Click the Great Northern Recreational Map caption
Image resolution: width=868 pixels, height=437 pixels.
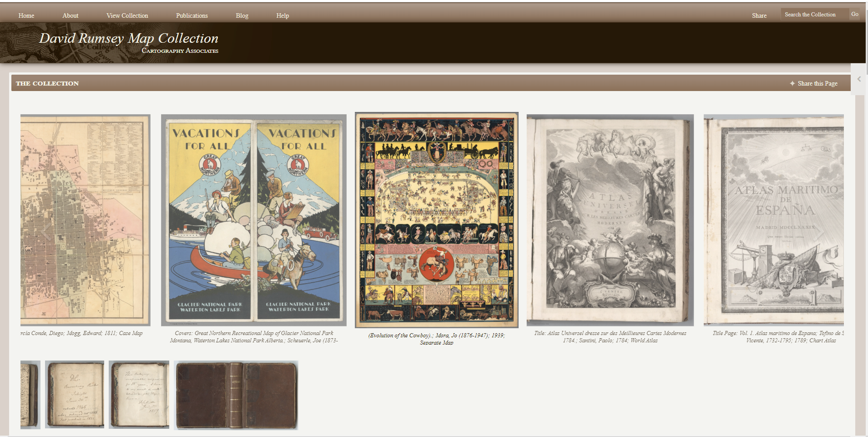254,337
